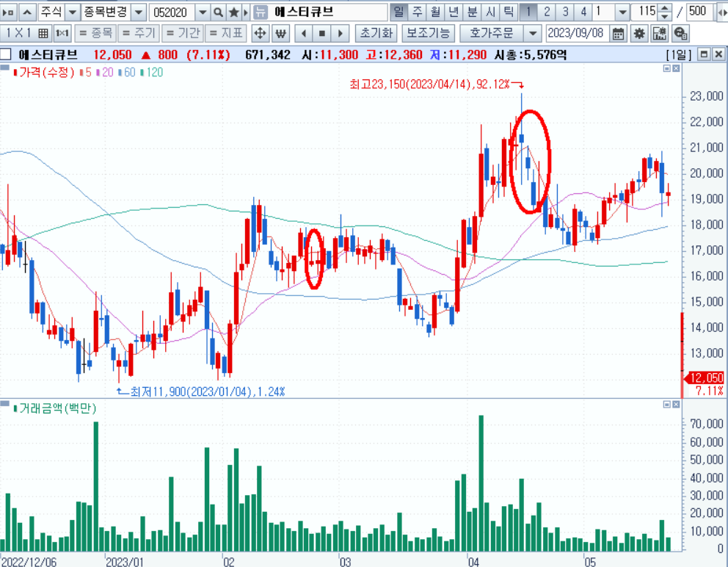
Task: Click the current price tag 12,050 on the axis
Action: pos(706,378)
